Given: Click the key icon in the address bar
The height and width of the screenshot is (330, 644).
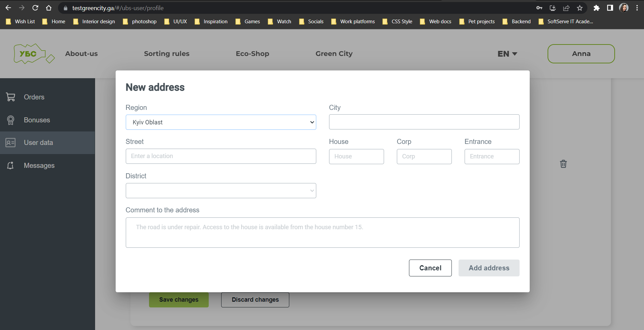Looking at the screenshot, I should (539, 8).
